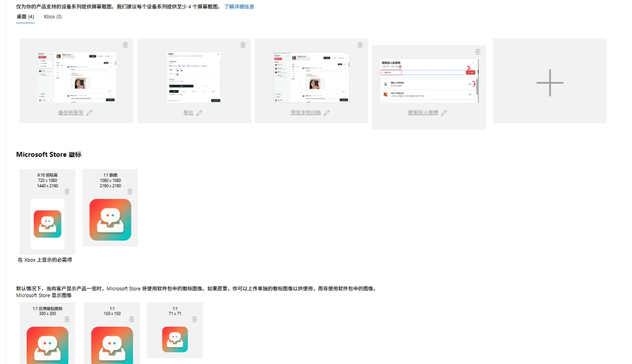This screenshot has height=364, width=632.
Task: Add a new screenshot with the plus tile
Action: click(550, 81)
